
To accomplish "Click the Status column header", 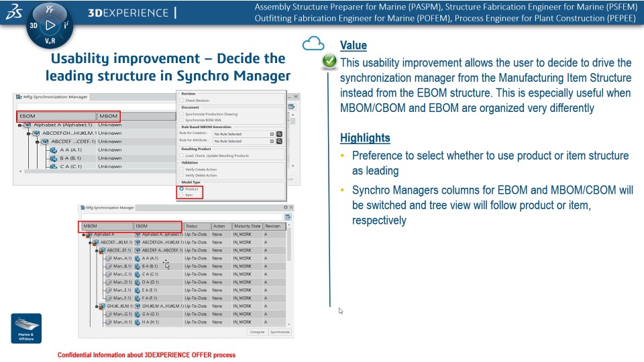I will pos(197,226).
